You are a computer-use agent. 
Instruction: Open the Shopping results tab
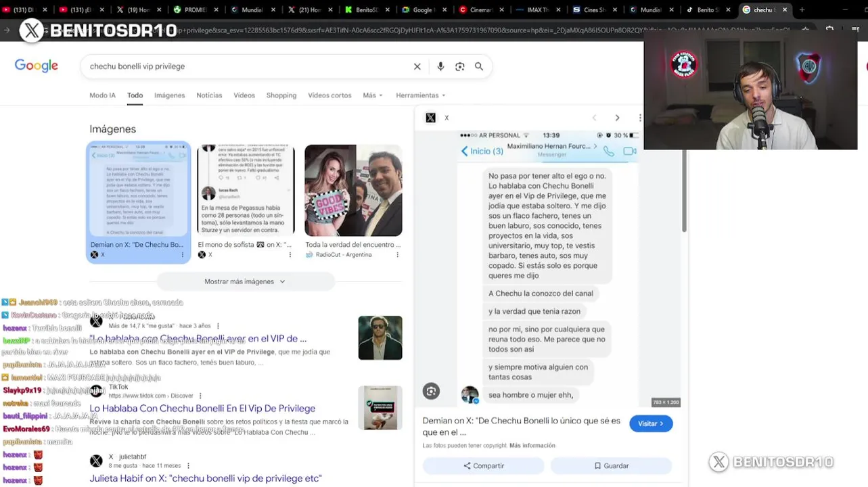[x=281, y=95]
